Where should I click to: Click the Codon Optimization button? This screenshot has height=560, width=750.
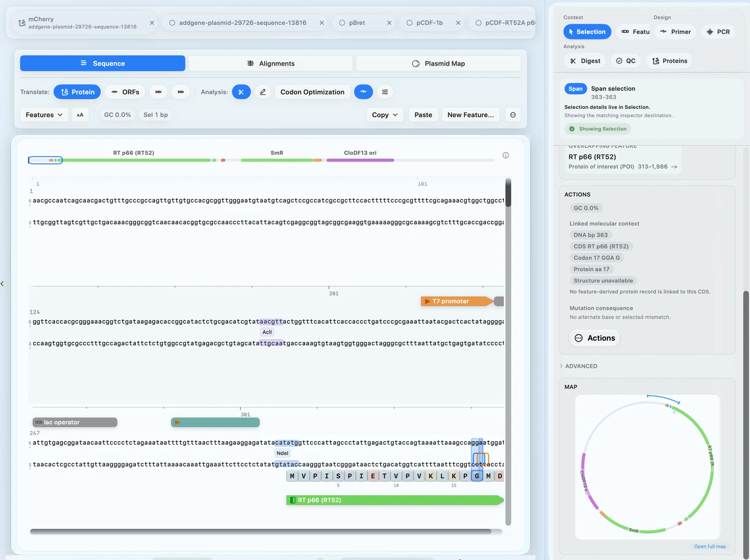312,92
